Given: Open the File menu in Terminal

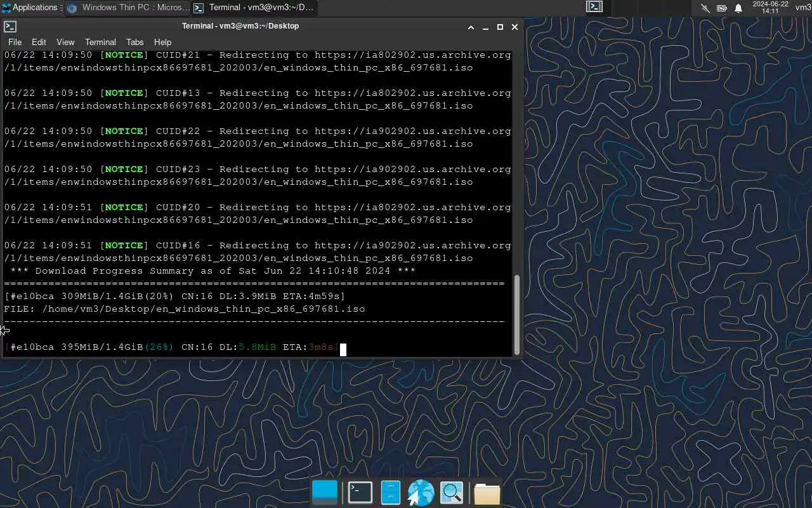Looking at the screenshot, I should [x=15, y=42].
